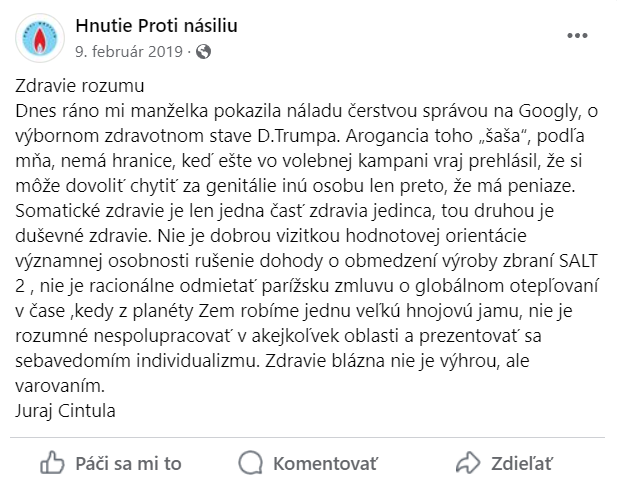
Task: Click the final word varovaním in the post
Action: pyautogui.click(x=60, y=386)
